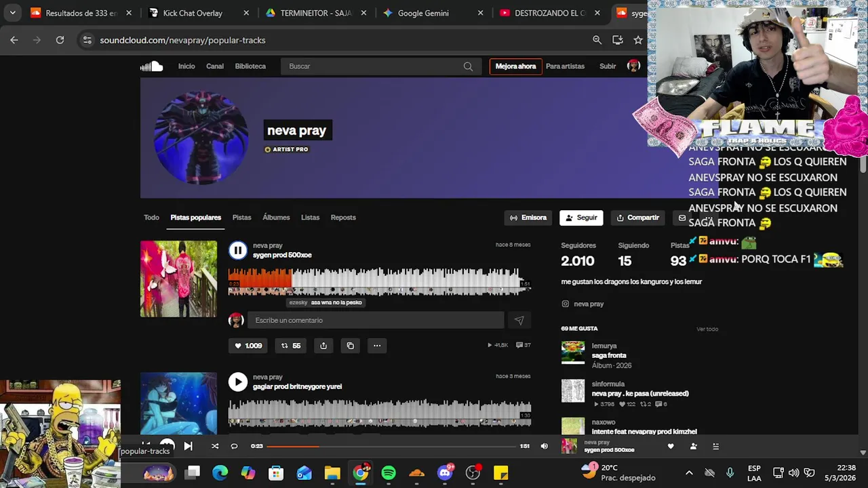Open the Para artistas link

565,66
